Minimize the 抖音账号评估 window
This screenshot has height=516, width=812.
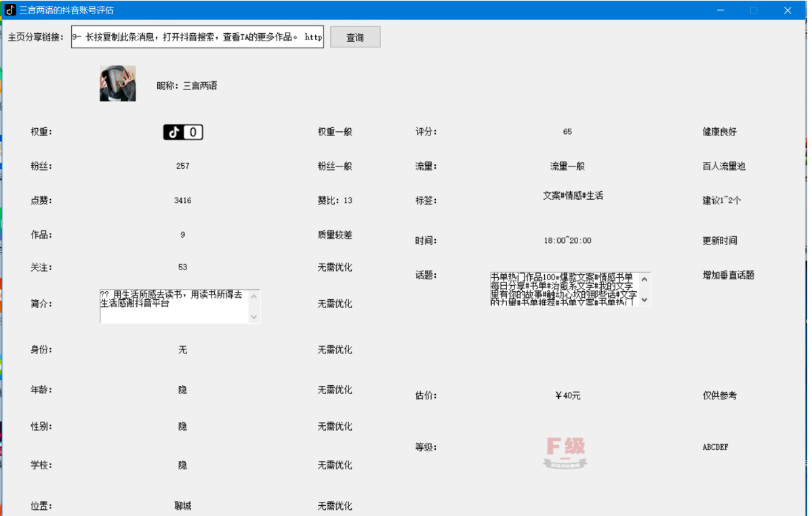click(720, 10)
